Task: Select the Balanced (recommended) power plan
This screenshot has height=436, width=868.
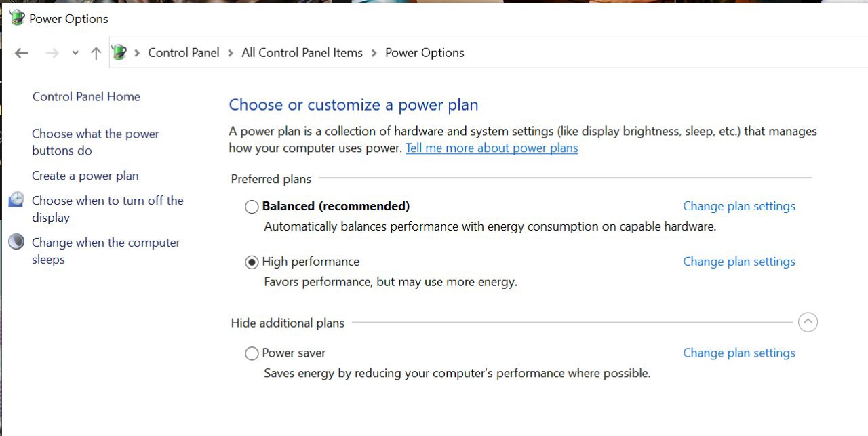Action: point(252,207)
